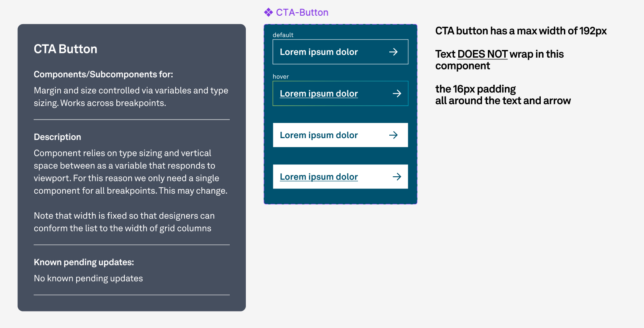
Task: Select the 'hover' variant label
Action: pos(281,76)
